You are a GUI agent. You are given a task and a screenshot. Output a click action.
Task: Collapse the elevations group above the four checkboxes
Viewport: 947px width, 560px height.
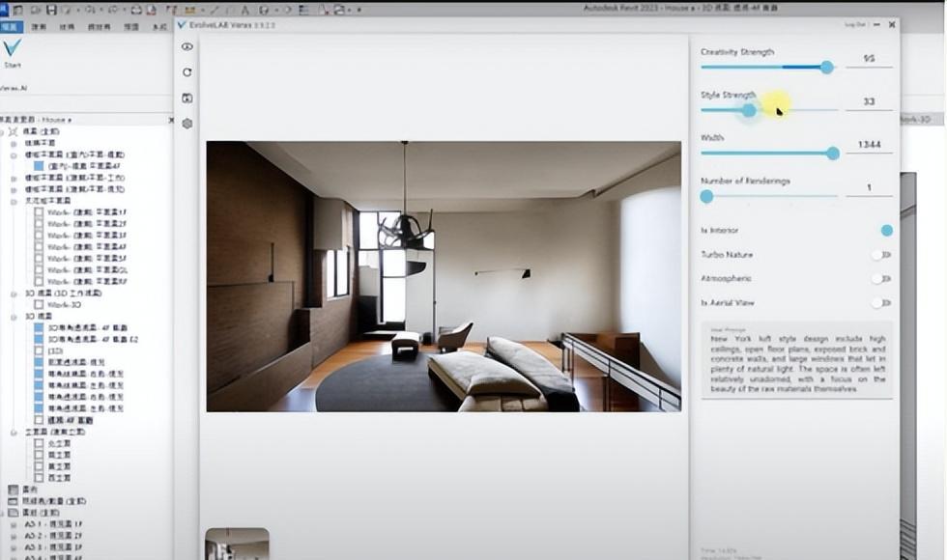[x=14, y=433]
